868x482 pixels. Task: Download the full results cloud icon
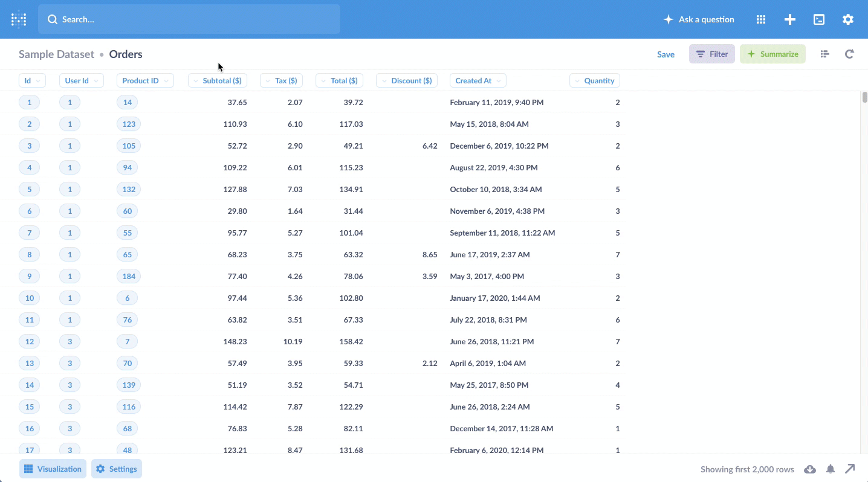810,469
